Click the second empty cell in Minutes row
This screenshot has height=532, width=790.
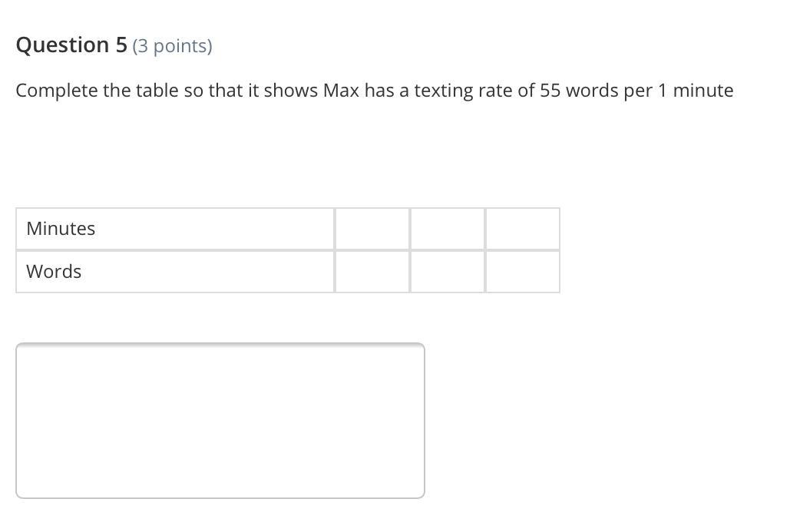(448, 229)
